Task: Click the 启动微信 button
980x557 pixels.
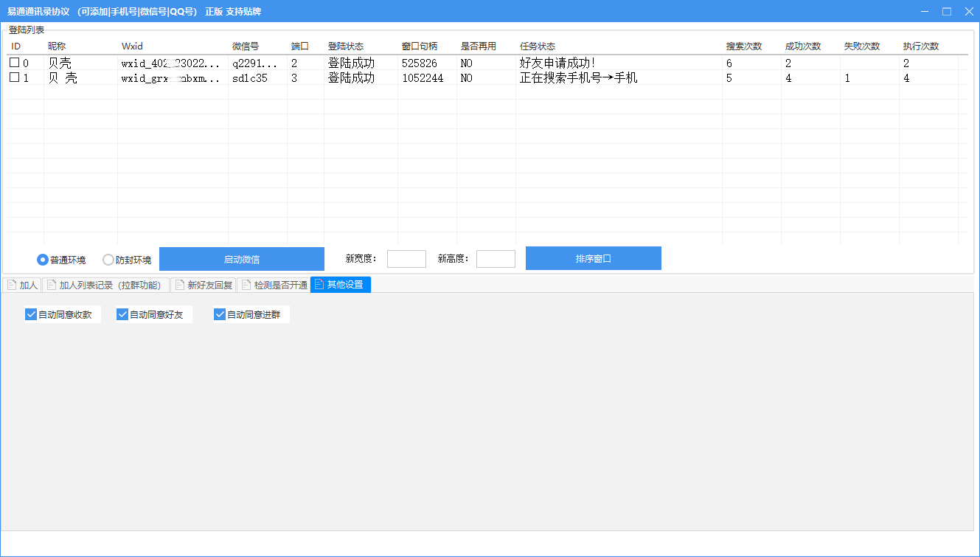Action: pyautogui.click(x=242, y=259)
